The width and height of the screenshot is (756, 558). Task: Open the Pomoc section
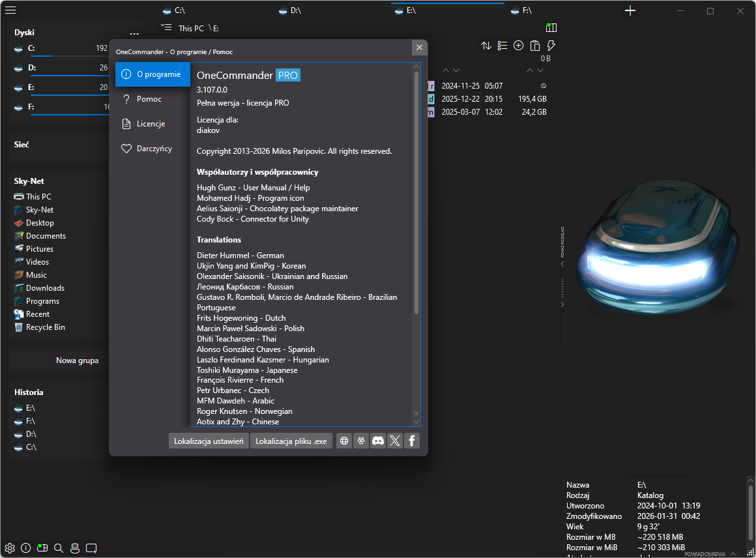pyautogui.click(x=153, y=99)
